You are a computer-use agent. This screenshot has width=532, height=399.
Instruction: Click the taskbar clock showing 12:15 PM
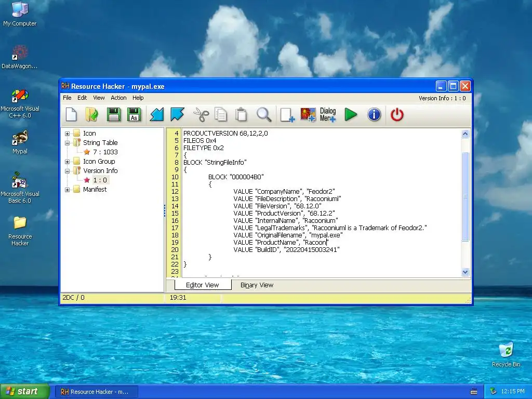(513, 391)
